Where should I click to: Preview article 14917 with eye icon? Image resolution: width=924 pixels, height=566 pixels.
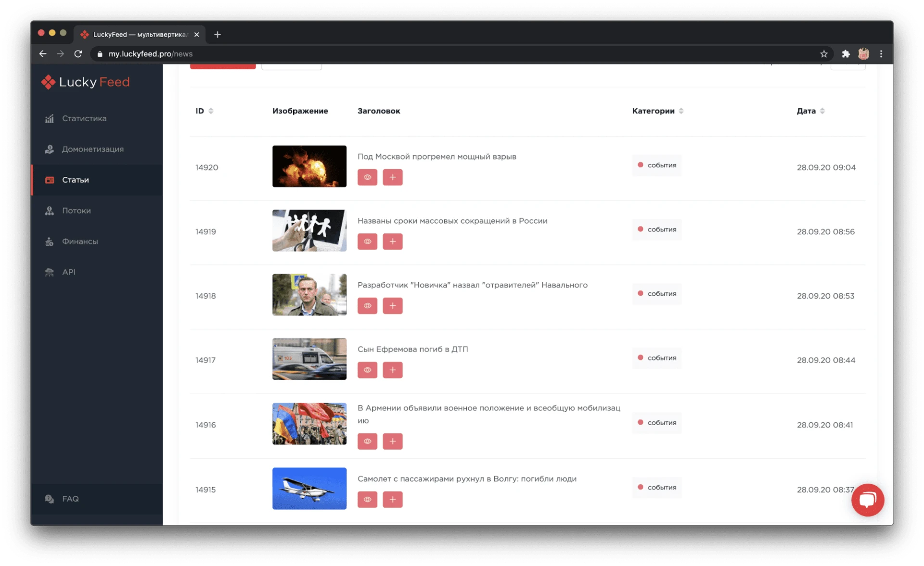click(367, 370)
